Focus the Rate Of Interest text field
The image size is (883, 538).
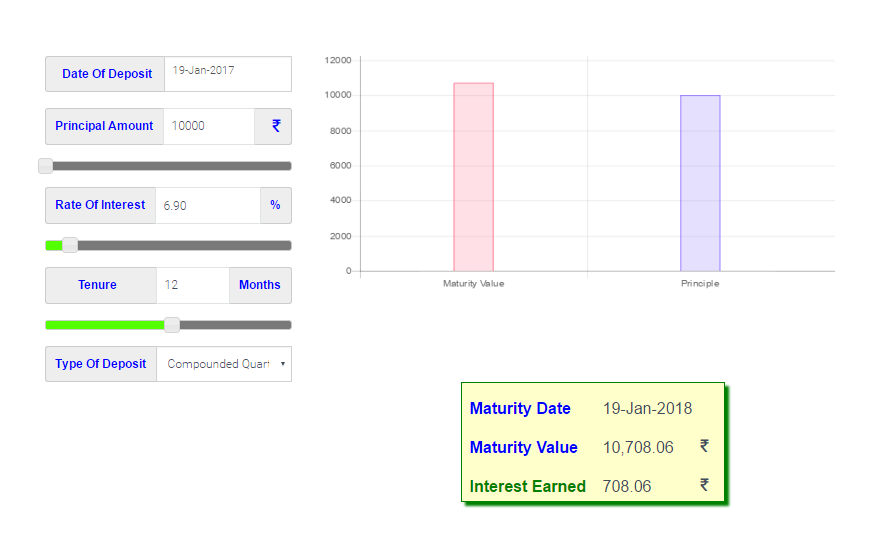[207, 205]
